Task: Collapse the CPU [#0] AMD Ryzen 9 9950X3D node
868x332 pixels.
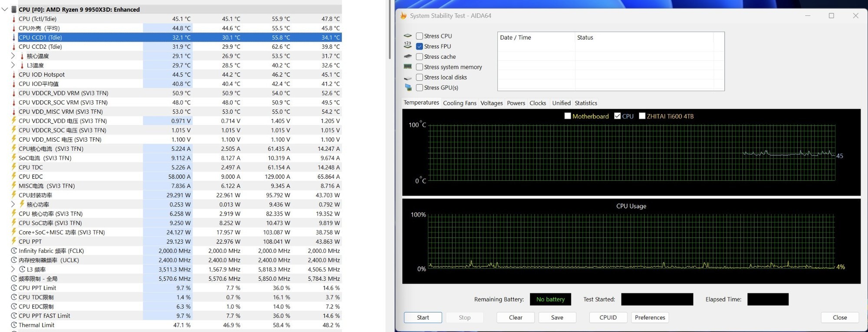Action: (x=5, y=9)
